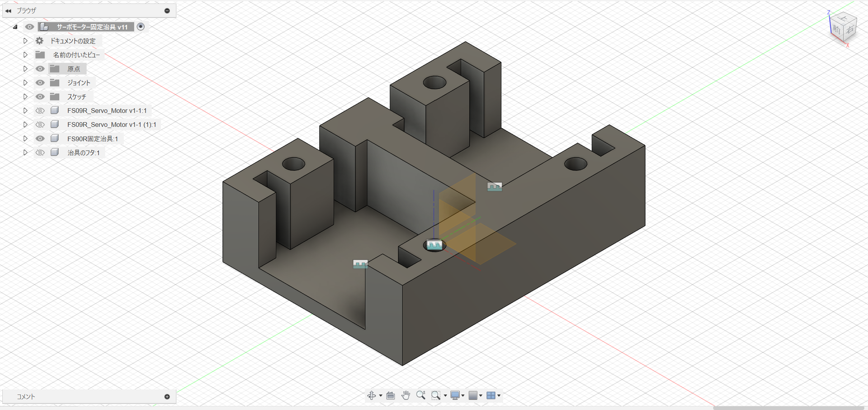
Task: Click the ブラウザ panel title
Action: pyautogui.click(x=26, y=10)
